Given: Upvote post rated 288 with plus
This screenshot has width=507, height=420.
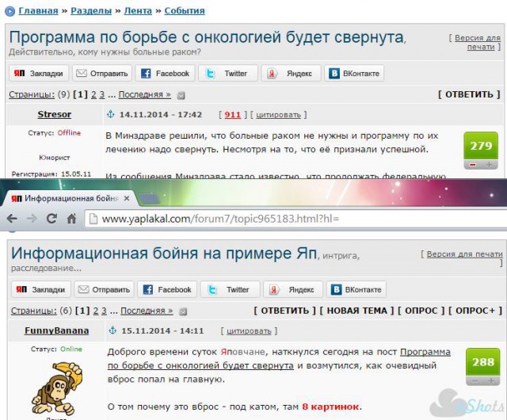Looking at the screenshot, I should 491,381.
